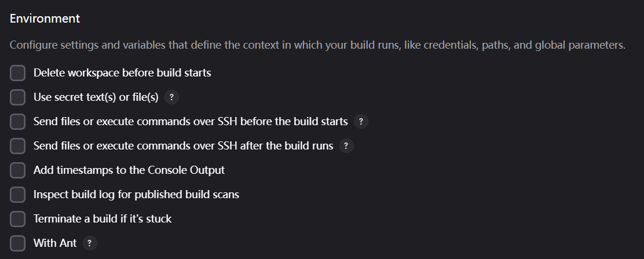
Task: Click the Terminate a build if it's stuck label
Action: click(103, 219)
